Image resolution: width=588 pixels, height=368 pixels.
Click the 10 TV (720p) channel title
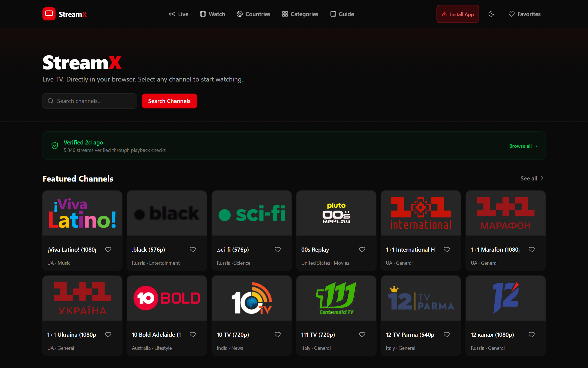point(233,334)
